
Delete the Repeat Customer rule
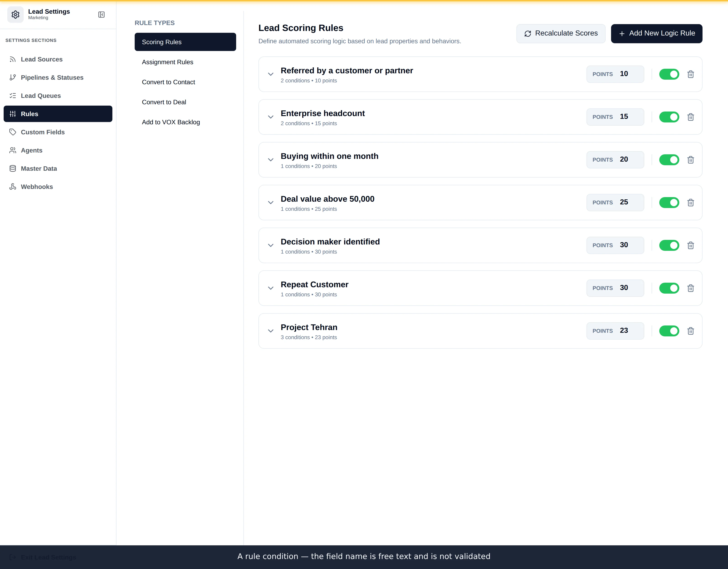(691, 288)
